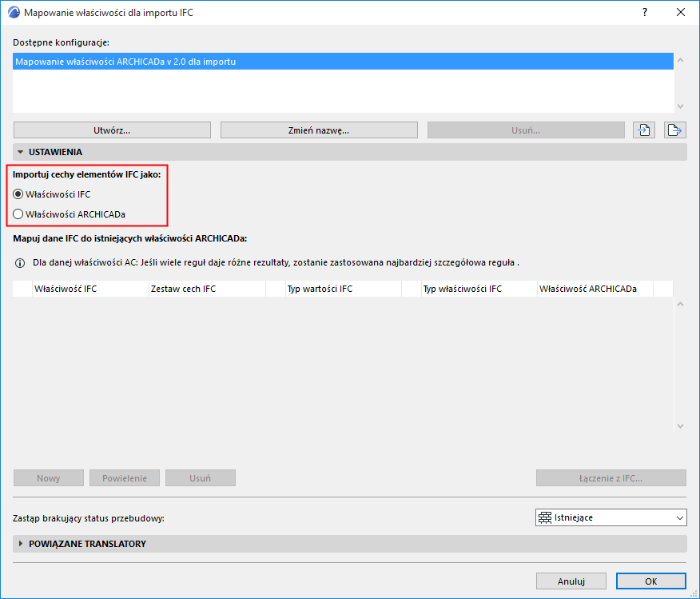The image size is (700, 599).
Task: Click the Anuluj button
Action: coord(571,581)
